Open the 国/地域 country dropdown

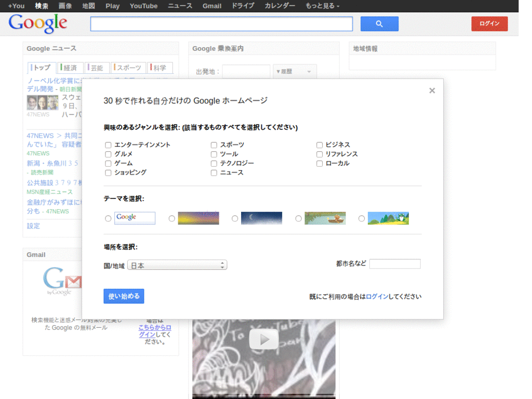tap(177, 265)
